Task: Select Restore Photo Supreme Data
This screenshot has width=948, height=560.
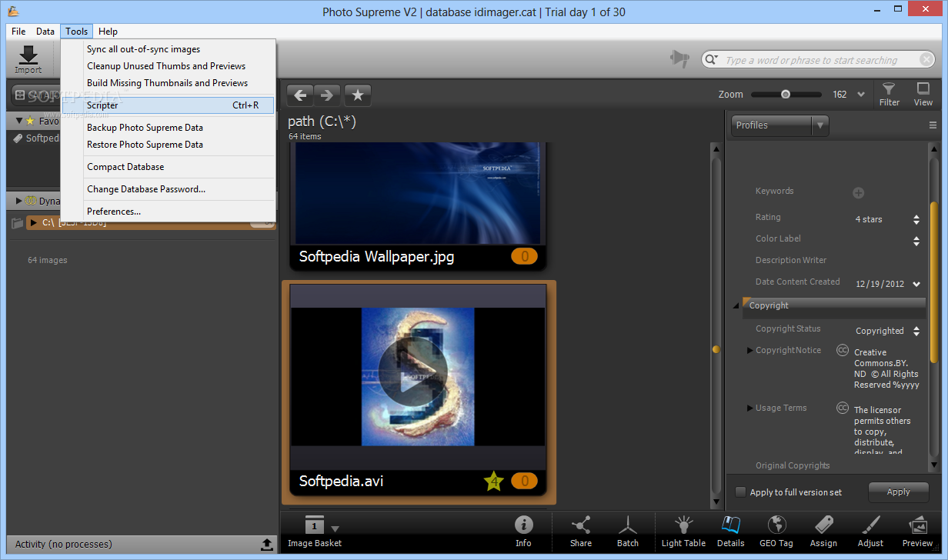Action: coord(168,145)
